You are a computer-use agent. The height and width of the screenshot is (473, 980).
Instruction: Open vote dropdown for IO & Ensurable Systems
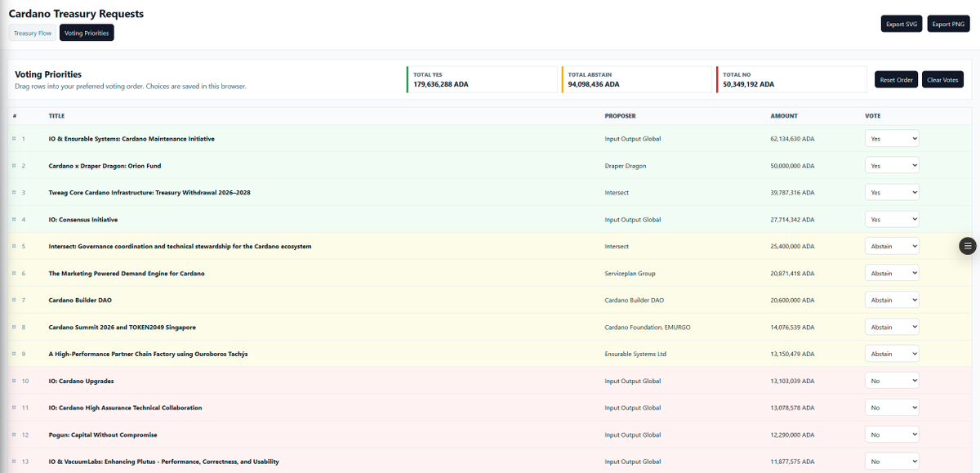tap(892, 139)
